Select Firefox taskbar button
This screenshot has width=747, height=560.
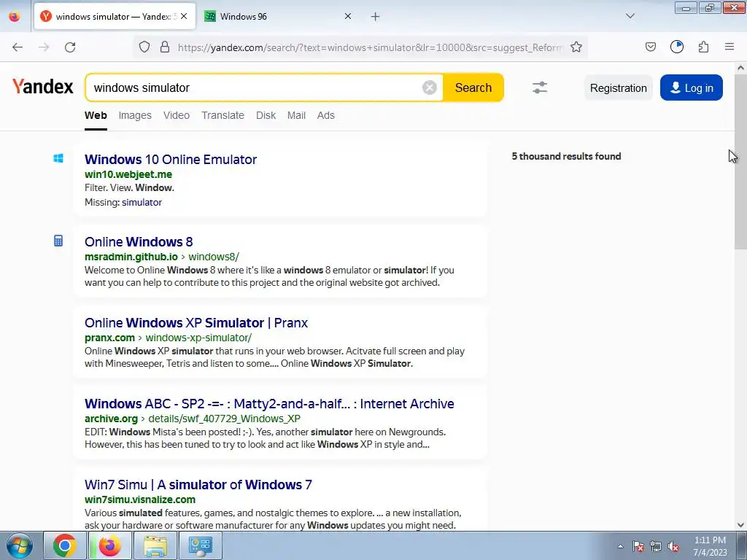tap(109, 545)
